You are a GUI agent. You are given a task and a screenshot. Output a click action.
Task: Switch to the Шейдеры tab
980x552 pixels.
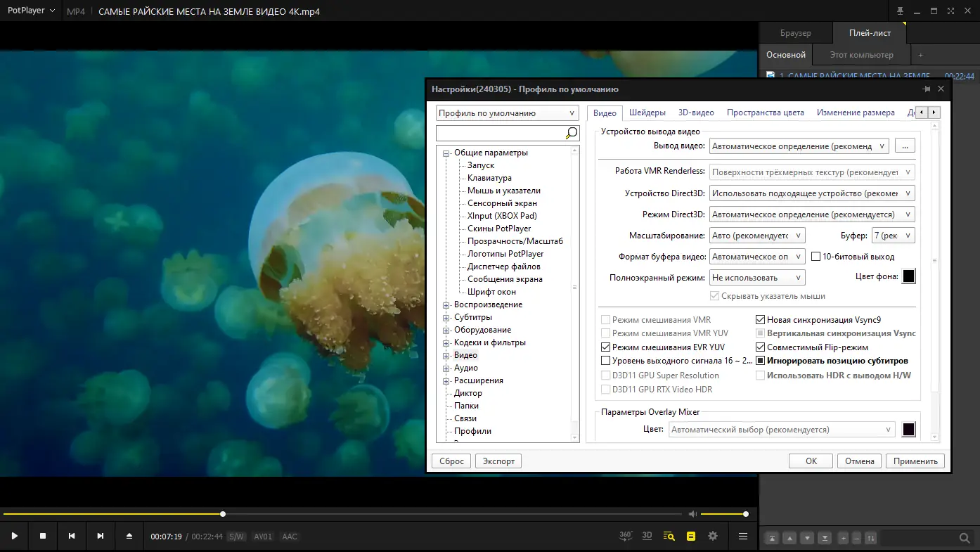click(x=647, y=113)
